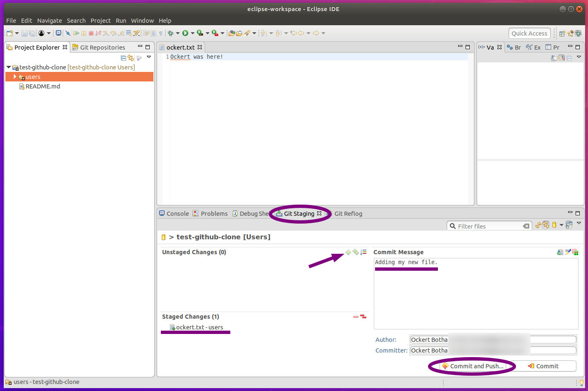588x391 pixels.
Task: Click the Open Task folder icon
Action: pyautogui.click(x=239, y=33)
